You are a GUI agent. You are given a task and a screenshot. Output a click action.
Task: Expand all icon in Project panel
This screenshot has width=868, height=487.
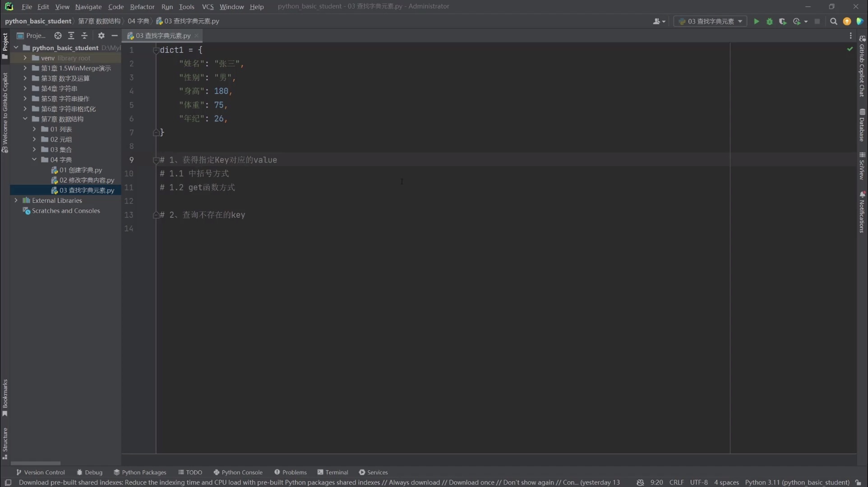[x=71, y=36]
